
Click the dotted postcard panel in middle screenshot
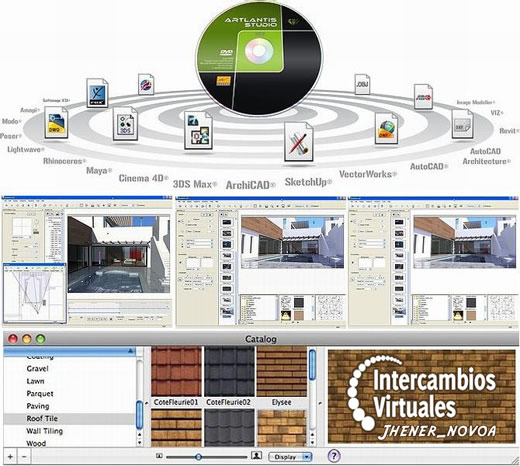tap(330, 308)
